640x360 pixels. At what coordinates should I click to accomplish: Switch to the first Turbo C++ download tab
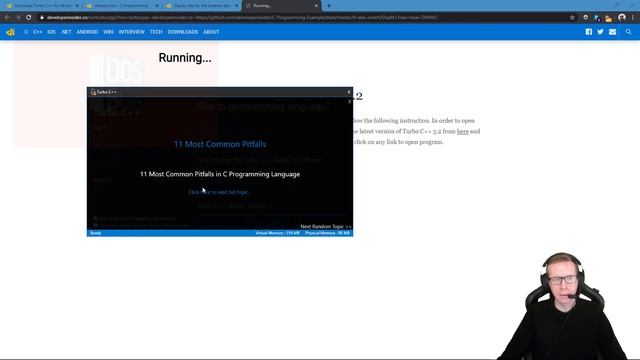click(42, 6)
